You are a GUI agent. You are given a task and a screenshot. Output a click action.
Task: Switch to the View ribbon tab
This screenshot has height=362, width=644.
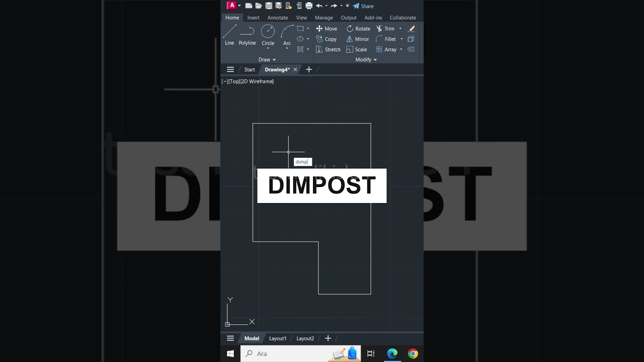[301, 18]
